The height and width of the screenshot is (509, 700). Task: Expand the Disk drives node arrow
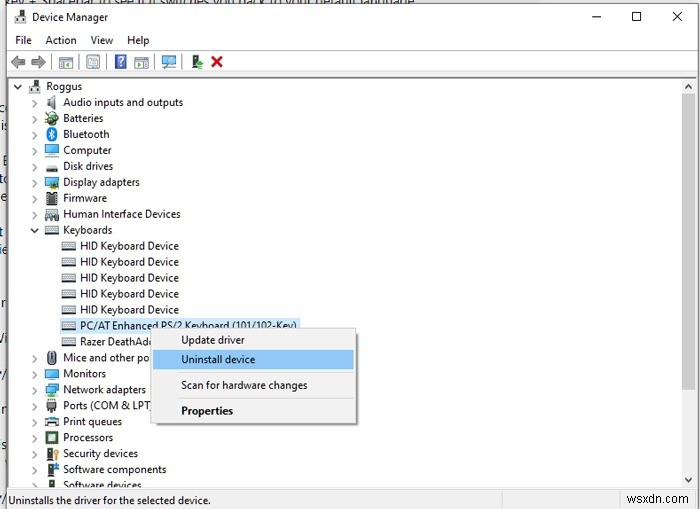(35, 167)
